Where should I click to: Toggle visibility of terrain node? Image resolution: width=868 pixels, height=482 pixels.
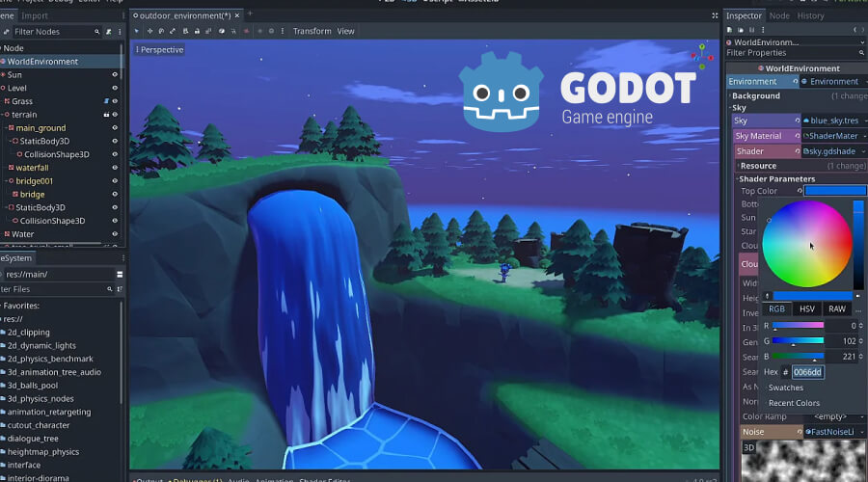click(115, 115)
